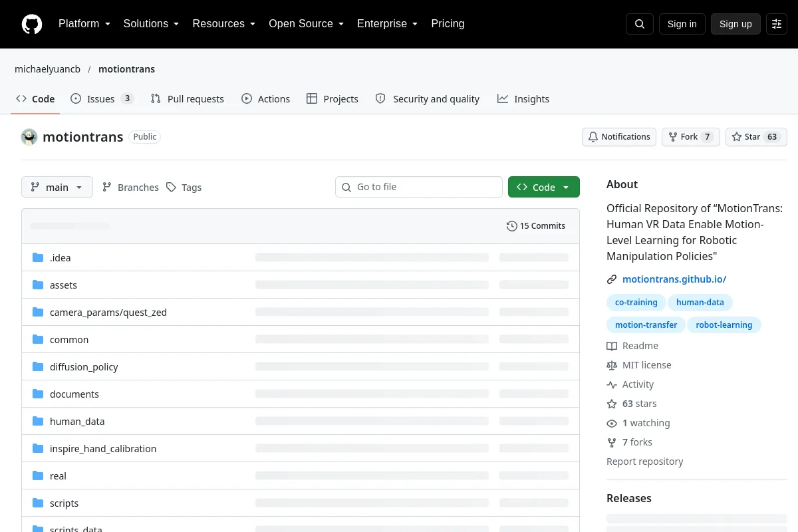798x532 pixels.
Task: Click the common folder icon
Action: pyautogui.click(x=38, y=340)
